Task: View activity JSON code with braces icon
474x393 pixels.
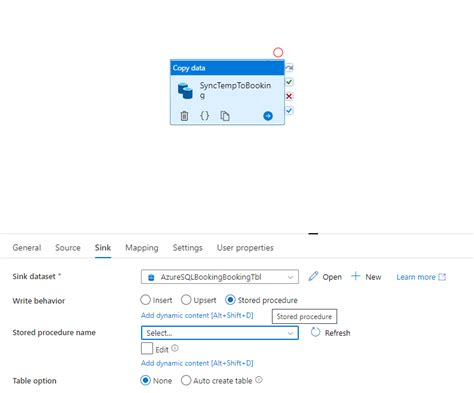Action: pyautogui.click(x=205, y=116)
